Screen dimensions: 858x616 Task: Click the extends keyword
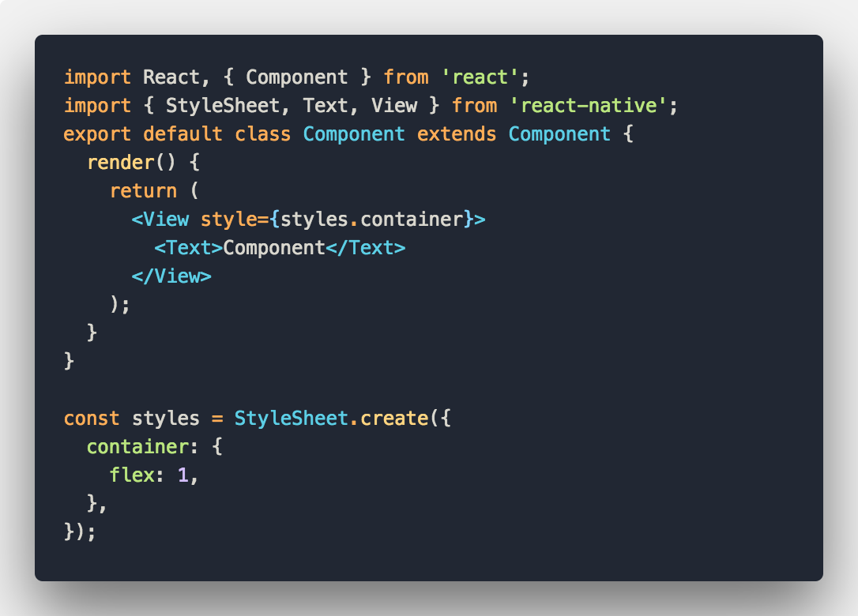456,133
